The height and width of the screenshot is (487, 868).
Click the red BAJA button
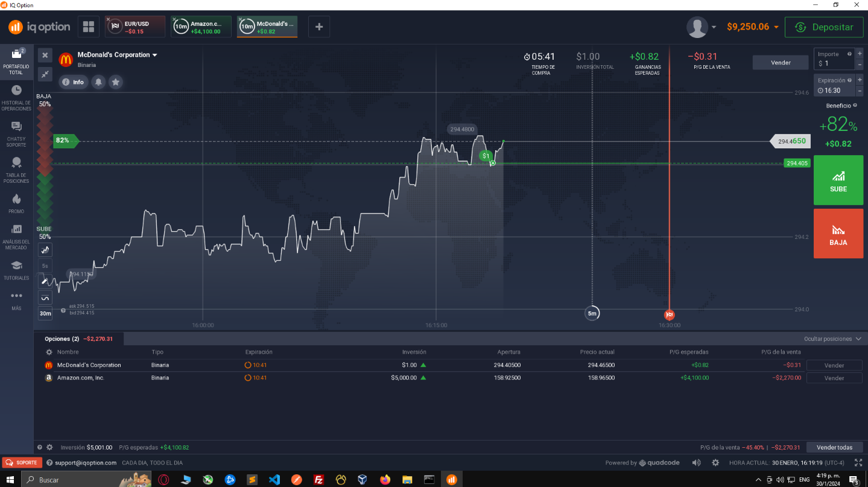point(838,234)
